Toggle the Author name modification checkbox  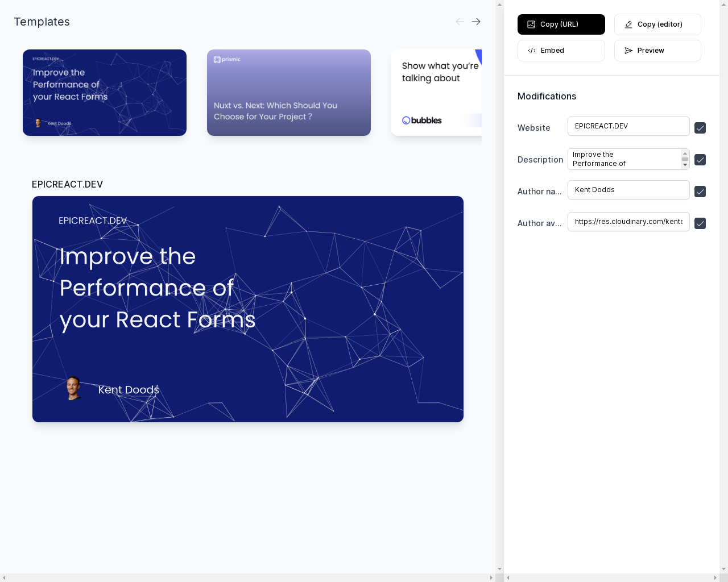click(x=700, y=192)
